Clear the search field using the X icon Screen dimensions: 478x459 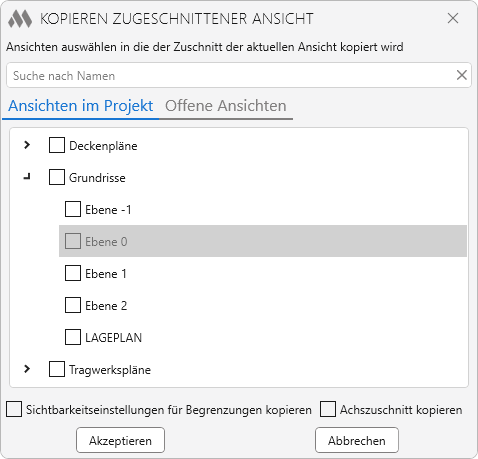(x=461, y=75)
